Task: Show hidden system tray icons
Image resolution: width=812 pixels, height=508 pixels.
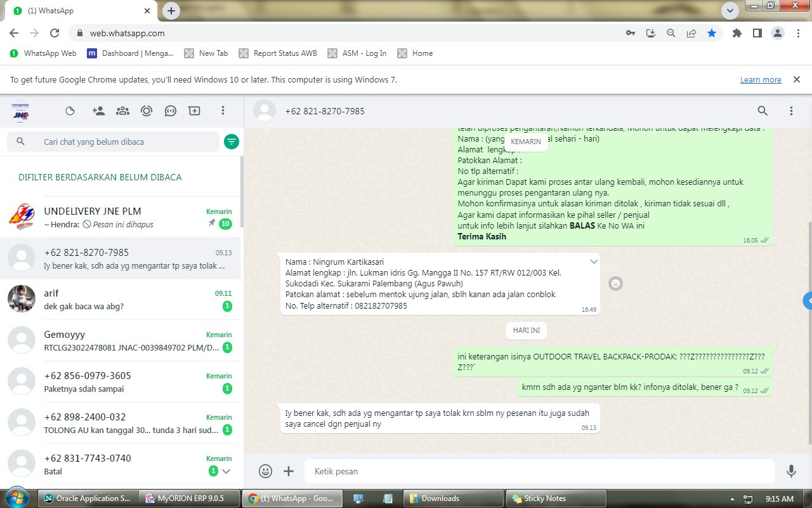Action: coord(732,498)
